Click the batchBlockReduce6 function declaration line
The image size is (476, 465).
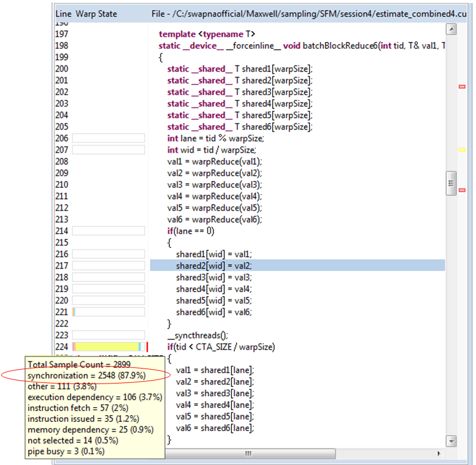click(302, 45)
